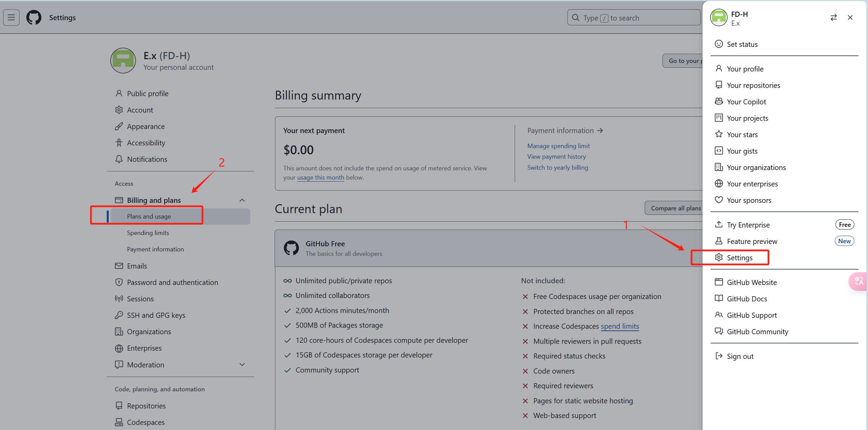Click the smiley Set status icon
This screenshot has width=868, height=430.
[719, 44]
